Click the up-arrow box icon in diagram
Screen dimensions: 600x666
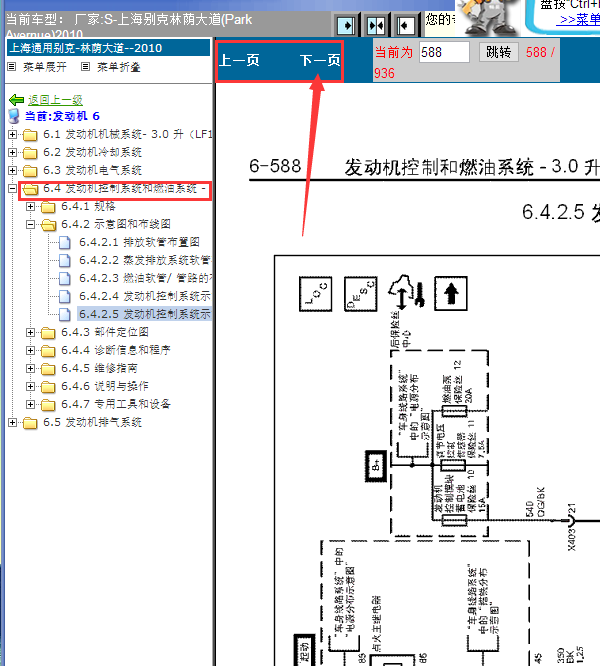pyautogui.click(x=451, y=293)
